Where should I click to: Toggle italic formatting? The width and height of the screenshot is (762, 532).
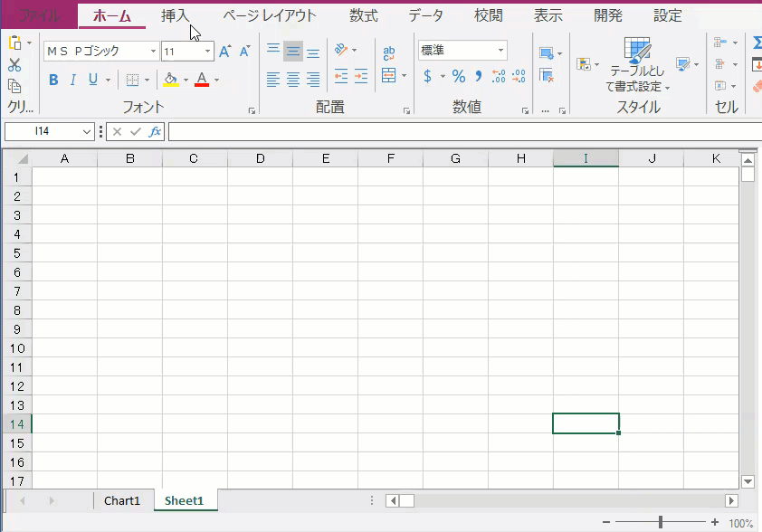click(73, 80)
